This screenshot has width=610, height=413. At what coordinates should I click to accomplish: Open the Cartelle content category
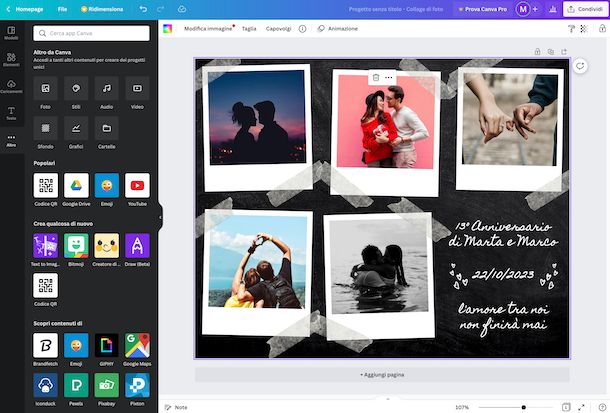(x=107, y=128)
